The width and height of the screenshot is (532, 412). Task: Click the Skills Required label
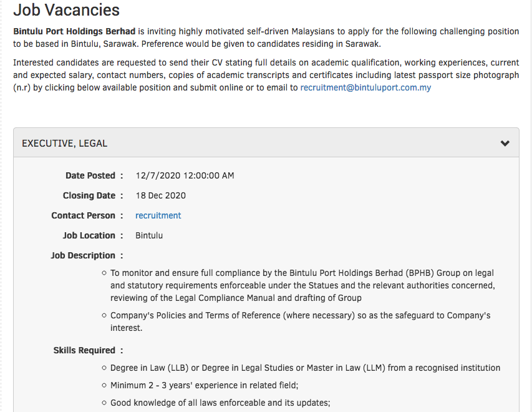click(x=84, y=350)
